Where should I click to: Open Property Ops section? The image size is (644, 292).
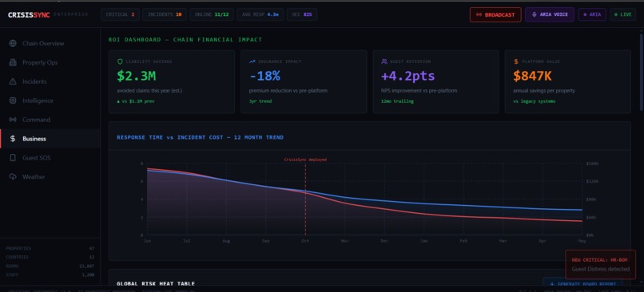[50, 62]
